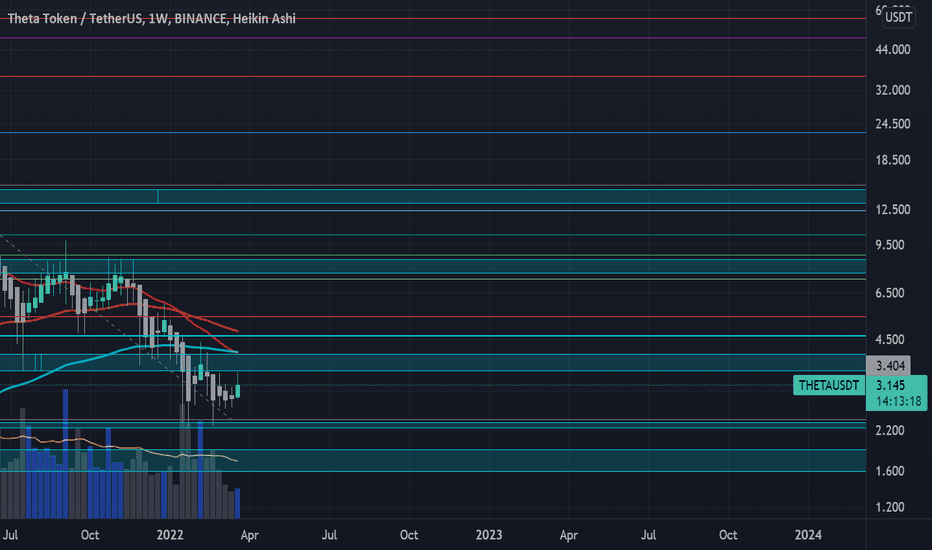Click the Jul label at the far left of time axis
Image resolution: width=932 pixels, height=550 pixels.
pyautogui.click(x=10, y=535)
